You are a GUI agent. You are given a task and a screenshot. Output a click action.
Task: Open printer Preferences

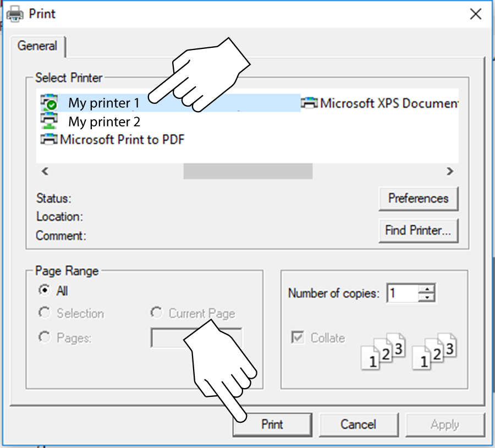click(x=419, y=198)
